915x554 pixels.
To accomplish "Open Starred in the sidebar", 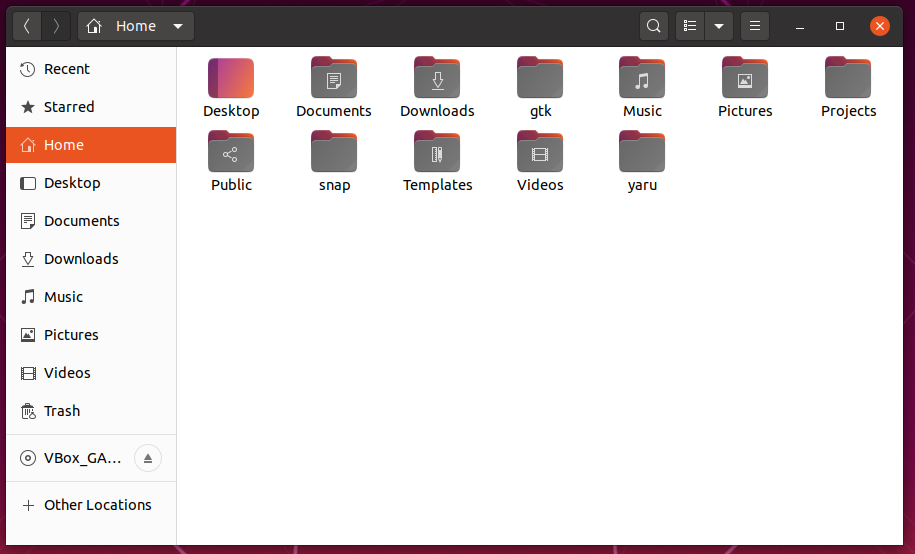I will click(91, 107).
